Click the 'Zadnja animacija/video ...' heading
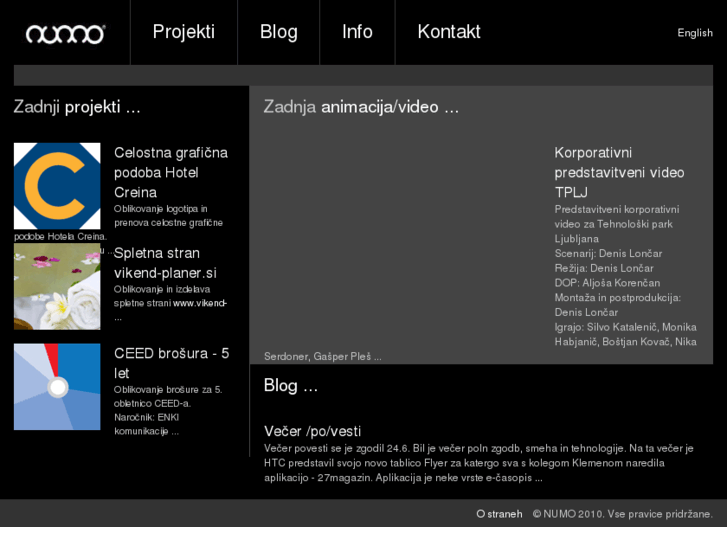Screen dimensions: 727x545 (x=361, y=107)
